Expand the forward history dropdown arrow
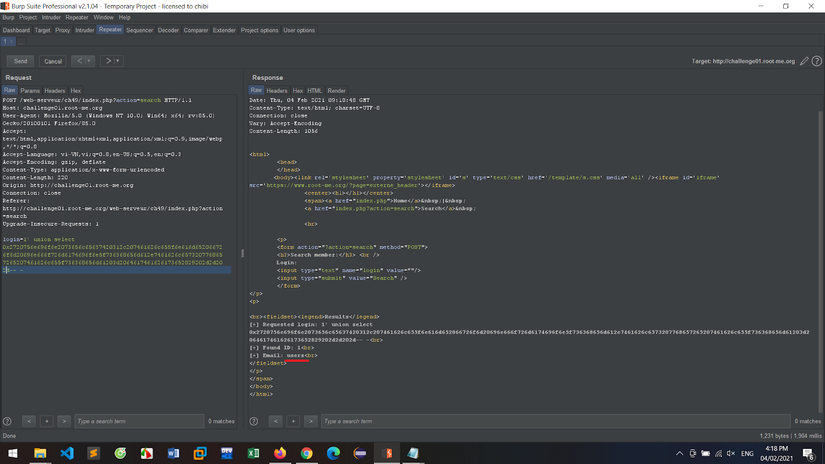Image resolution: width=825 pixels, height=464 pixels. [118, 61]
